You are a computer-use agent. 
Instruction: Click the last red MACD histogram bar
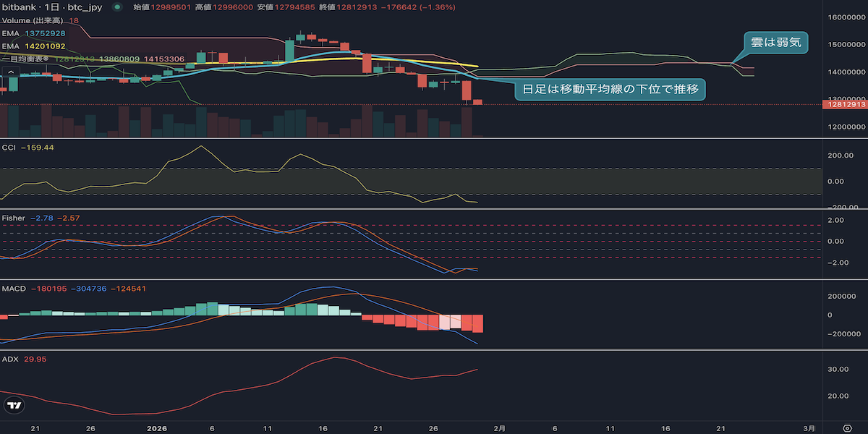coord(477,323)
